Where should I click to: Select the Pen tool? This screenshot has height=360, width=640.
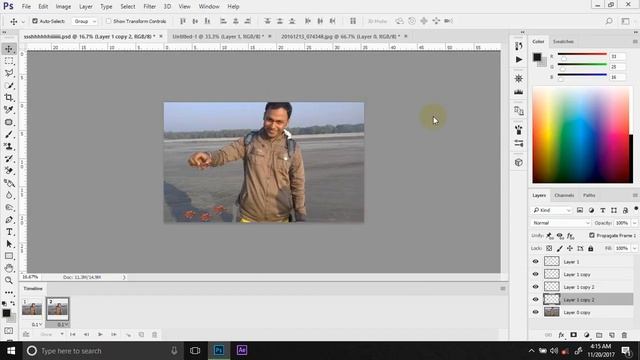click(9, 220)
